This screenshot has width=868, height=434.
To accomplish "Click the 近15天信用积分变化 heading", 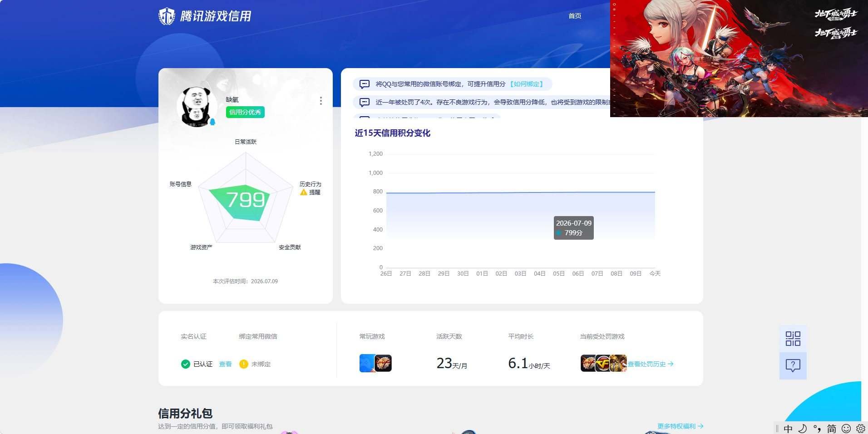I will click(x=392, y=133).
